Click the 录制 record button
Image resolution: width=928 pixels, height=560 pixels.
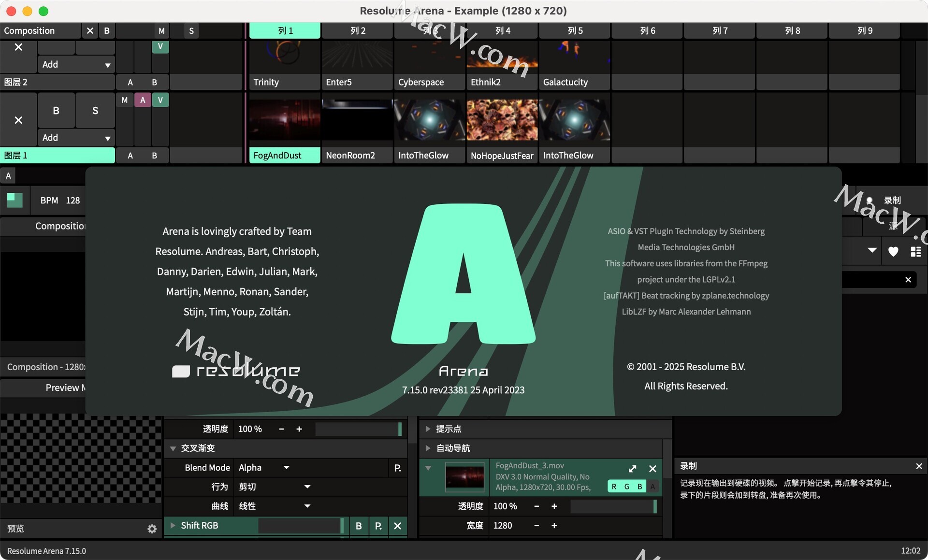coord(892,200)
